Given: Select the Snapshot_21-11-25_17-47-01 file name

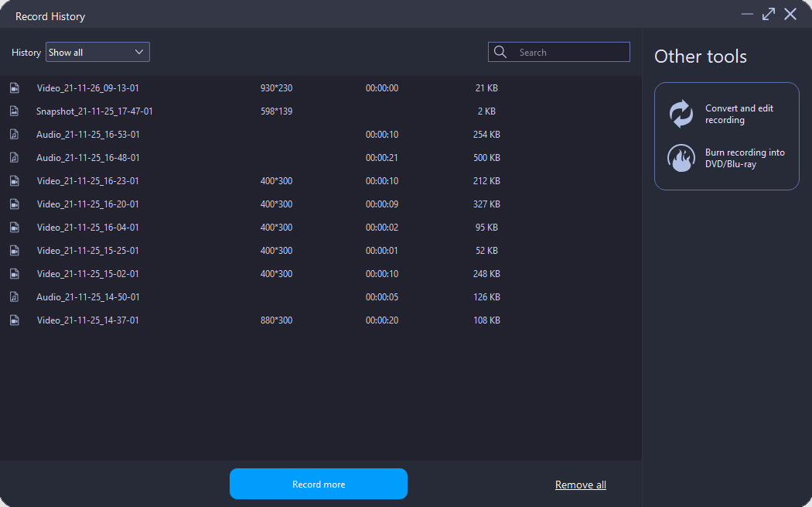Looking at the screenshot, I should click(x=94, y=111).
